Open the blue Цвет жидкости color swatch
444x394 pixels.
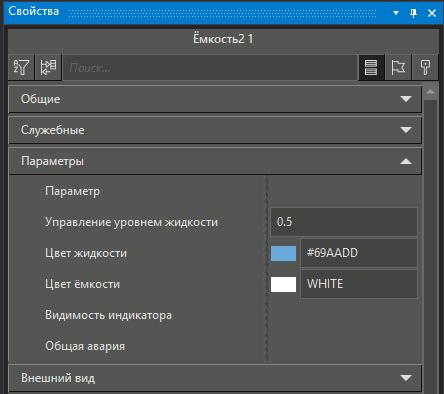283,253
